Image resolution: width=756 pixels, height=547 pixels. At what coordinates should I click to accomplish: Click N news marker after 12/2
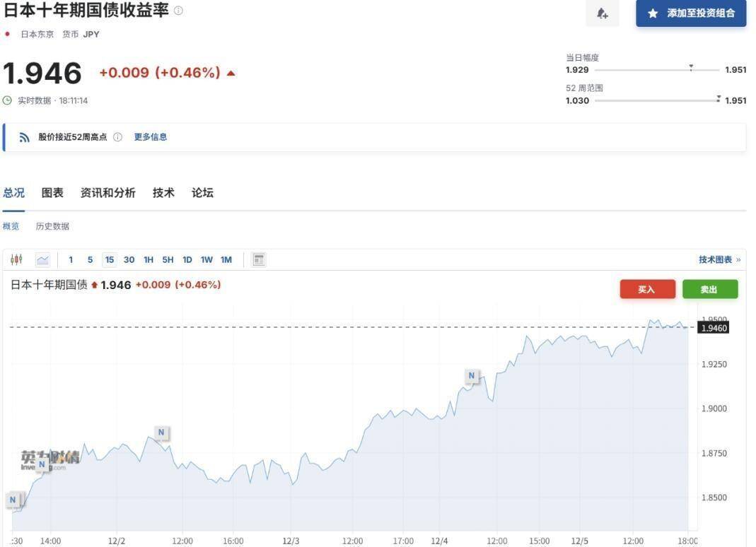click(161, 433)
